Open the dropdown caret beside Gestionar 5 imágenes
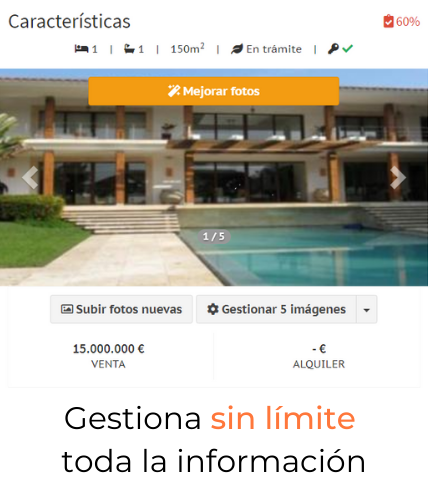The height and width of the screenshot is (500, 428). pyautogui.click(x=367, y=309)
